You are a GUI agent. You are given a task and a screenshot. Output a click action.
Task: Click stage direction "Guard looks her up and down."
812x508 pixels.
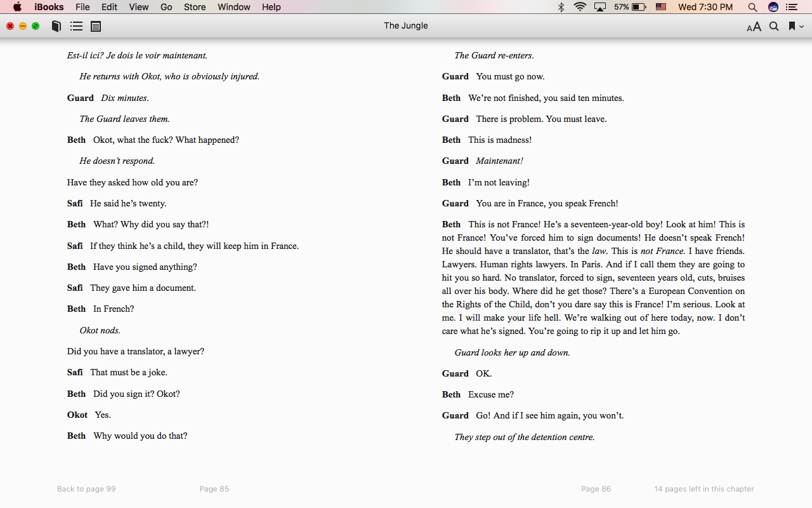tap(512, 353)
